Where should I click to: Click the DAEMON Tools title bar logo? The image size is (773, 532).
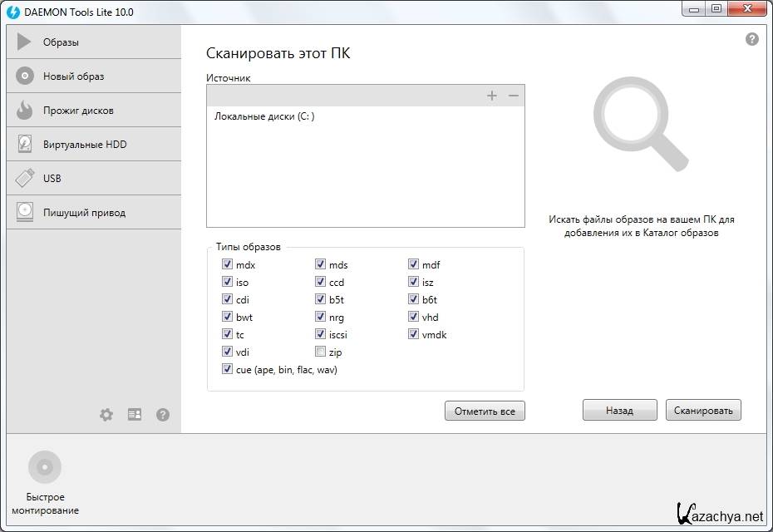tap(13, 12)
